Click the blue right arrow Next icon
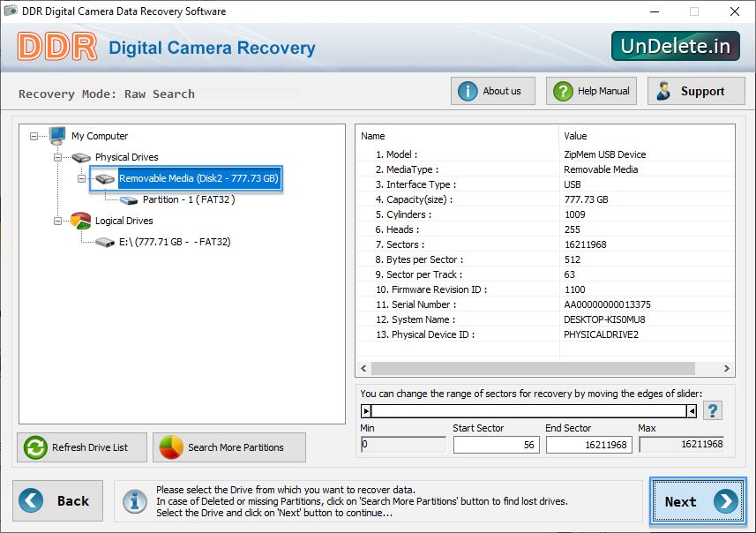Viewport: 756px width, 533px height. coord(726,501)
